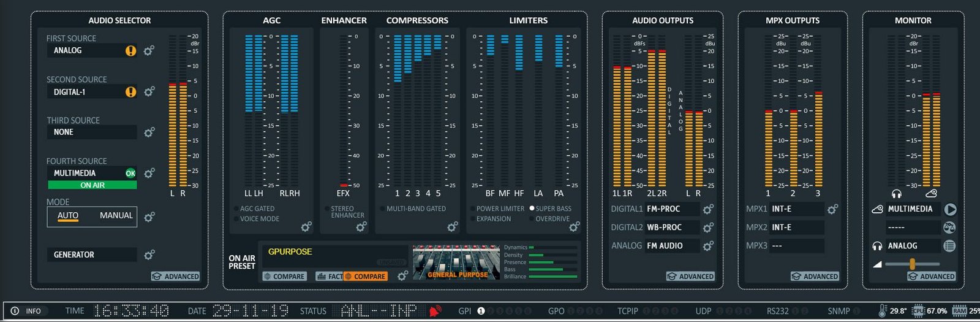The width and height of the screenshot is (980, 322).
Task: Open the Third Source NONE selector
Action: point(92,132)
